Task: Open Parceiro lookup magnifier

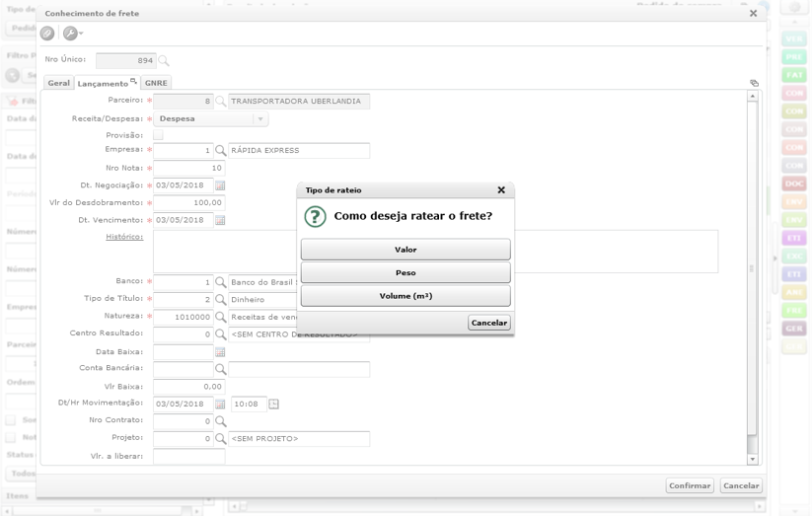Action: (221, 101)
